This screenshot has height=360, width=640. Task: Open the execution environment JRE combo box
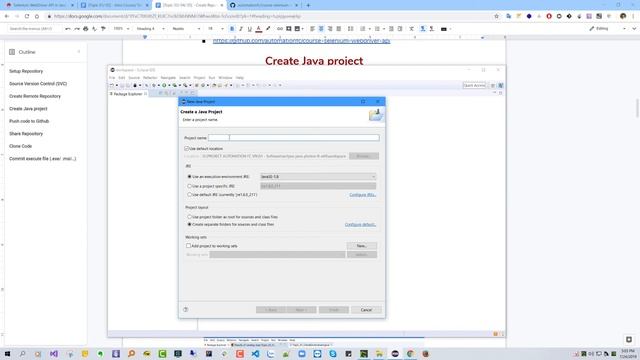(x=318, y=177)
